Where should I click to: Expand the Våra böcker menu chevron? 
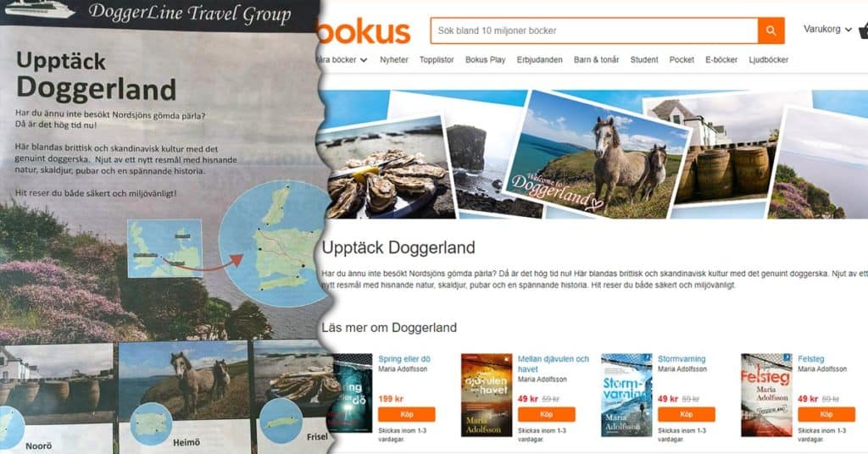(364, 60)
